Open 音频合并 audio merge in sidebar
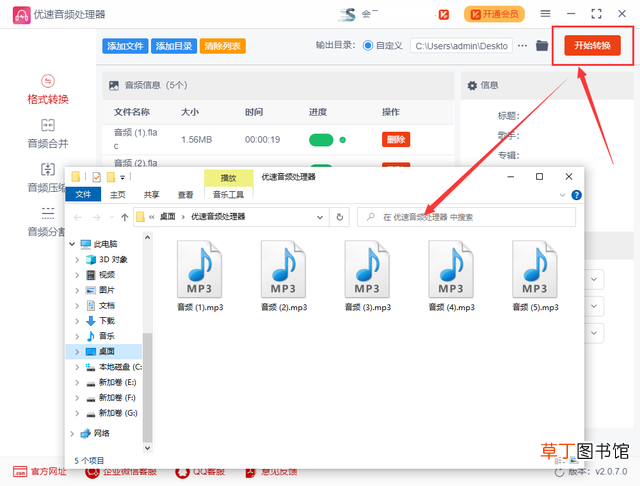The height and width of the screenshot is (486, 640). (x=48, y=134)
